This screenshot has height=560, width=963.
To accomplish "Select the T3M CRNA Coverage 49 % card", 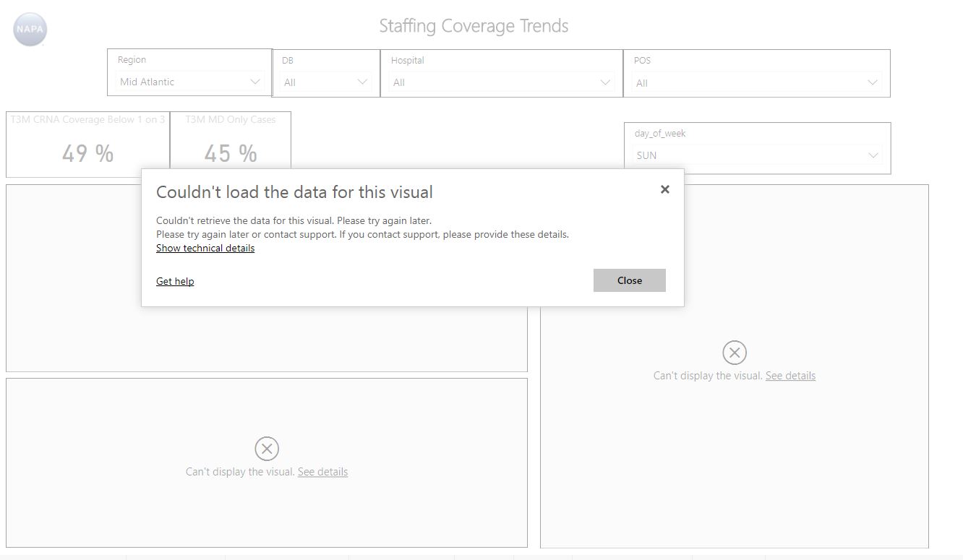I will pos(87,145).
